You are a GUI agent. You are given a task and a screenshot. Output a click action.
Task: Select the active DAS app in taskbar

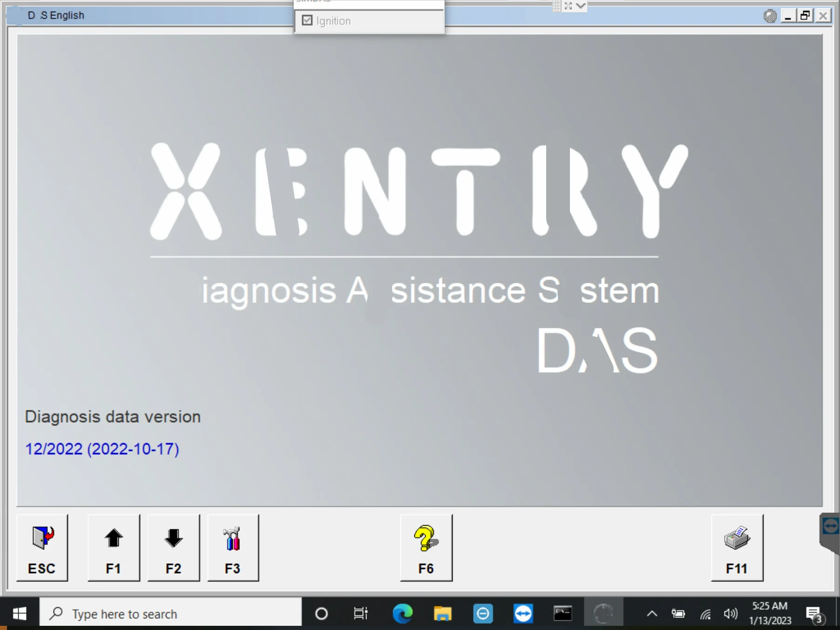603,614
